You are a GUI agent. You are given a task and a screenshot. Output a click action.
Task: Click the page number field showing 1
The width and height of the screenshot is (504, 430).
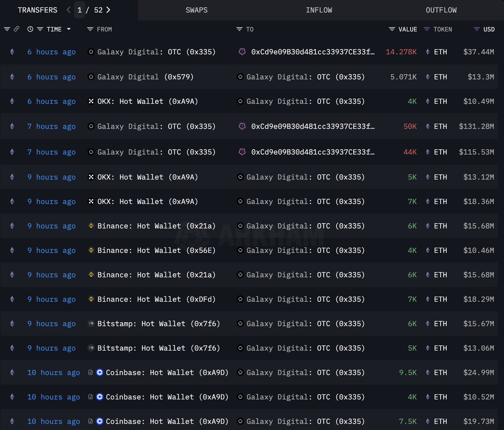pos(80,10)
